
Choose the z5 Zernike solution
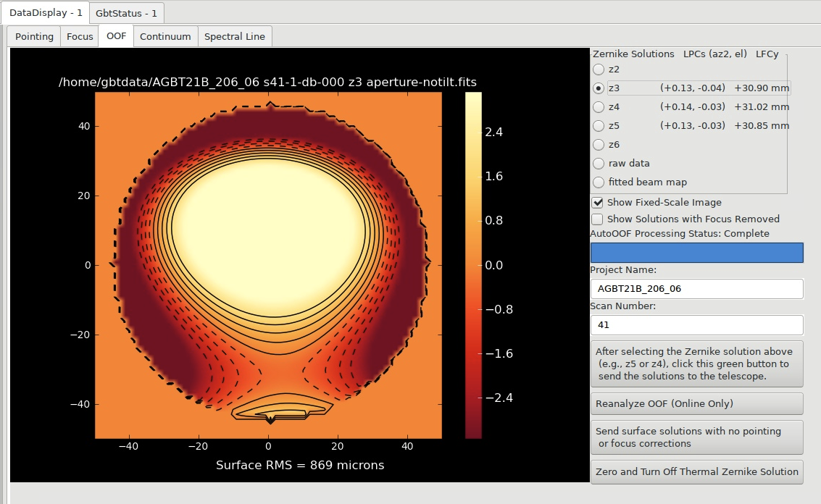(599, 125)
